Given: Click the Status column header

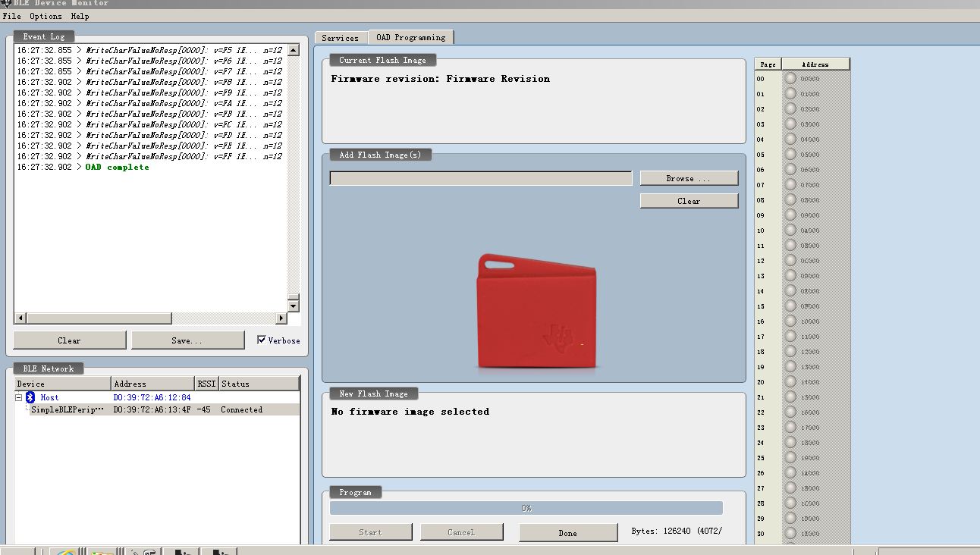Looking at the screenshot, I should click(259, 384).
